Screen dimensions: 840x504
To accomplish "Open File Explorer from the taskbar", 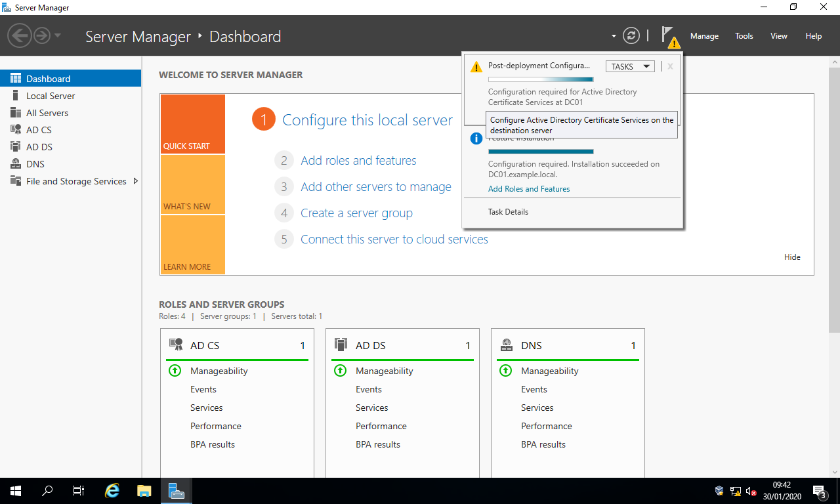I will click(x=144, y=490).
